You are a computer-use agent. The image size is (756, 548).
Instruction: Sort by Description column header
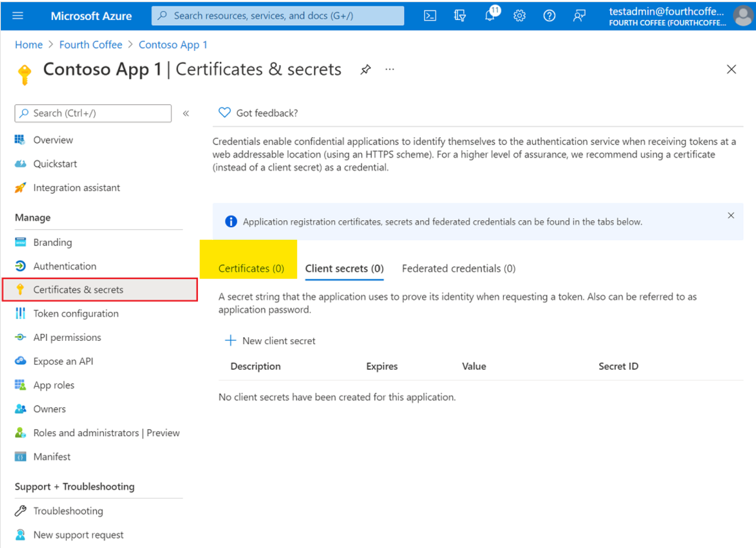coord(255,366)
